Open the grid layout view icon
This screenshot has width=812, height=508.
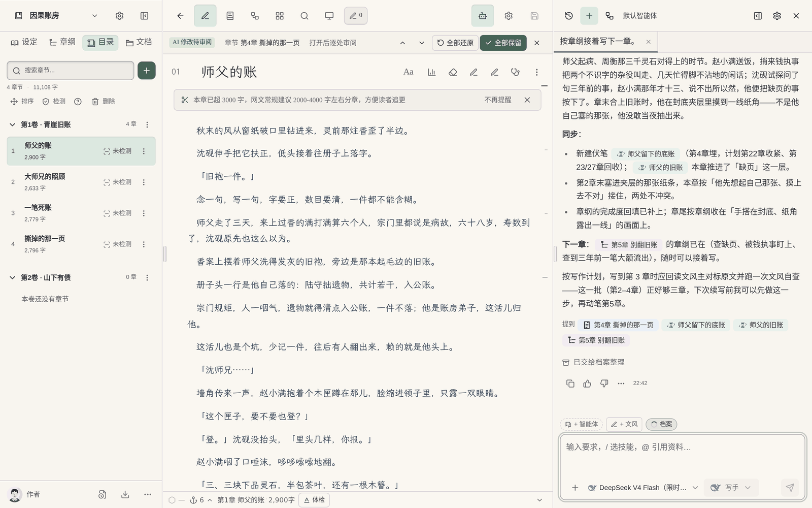point(280,16)
